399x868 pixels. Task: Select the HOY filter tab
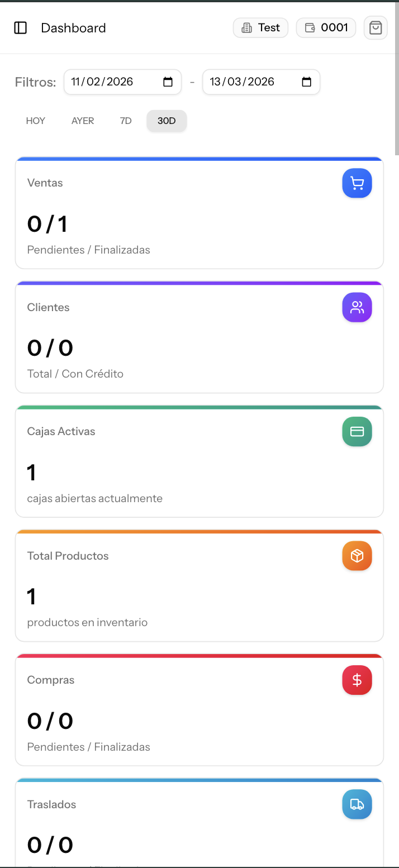tap(36, 121)
